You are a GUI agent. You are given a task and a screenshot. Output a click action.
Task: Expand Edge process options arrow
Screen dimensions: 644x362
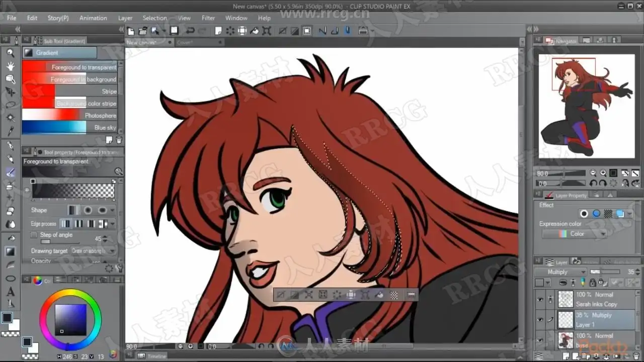tap(113, 224)
